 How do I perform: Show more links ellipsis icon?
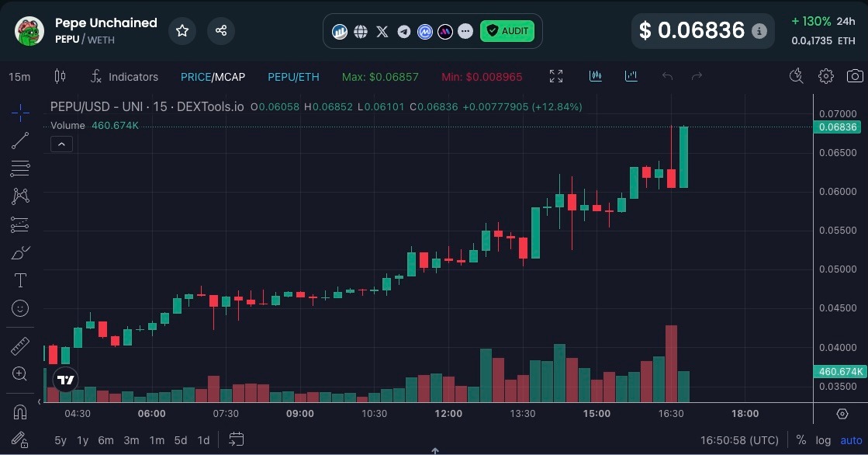pyautogui.click(x=465, y=32)
